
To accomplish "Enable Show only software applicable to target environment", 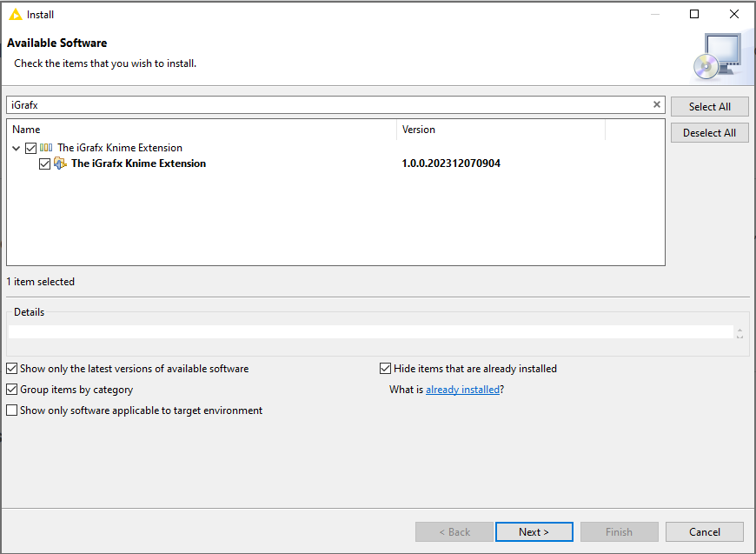I will [11, 410].
